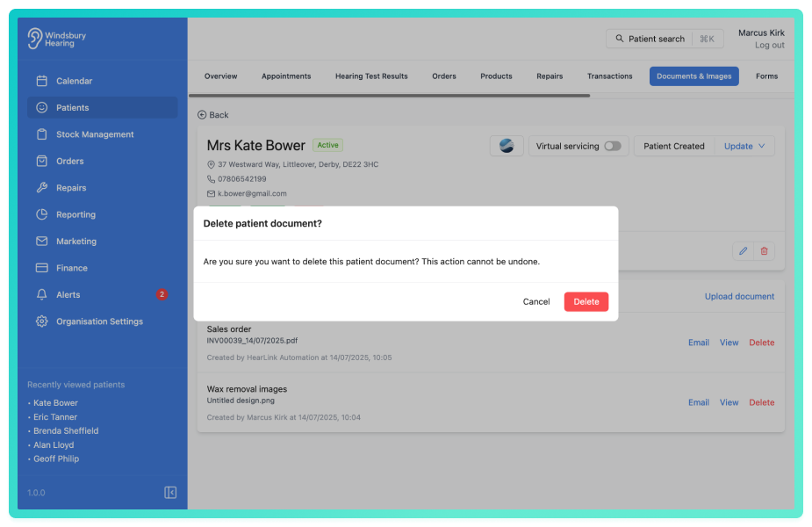Click the Back arrow link
The height and width of the screenshot is (527, 812).
tap(212, 114)
